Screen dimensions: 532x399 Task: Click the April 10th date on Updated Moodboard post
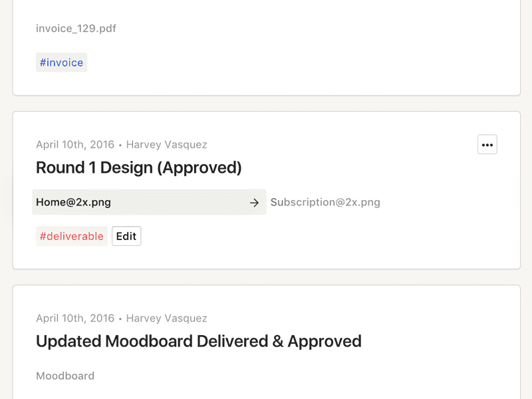pyautogui.click(x=75, y=319)
